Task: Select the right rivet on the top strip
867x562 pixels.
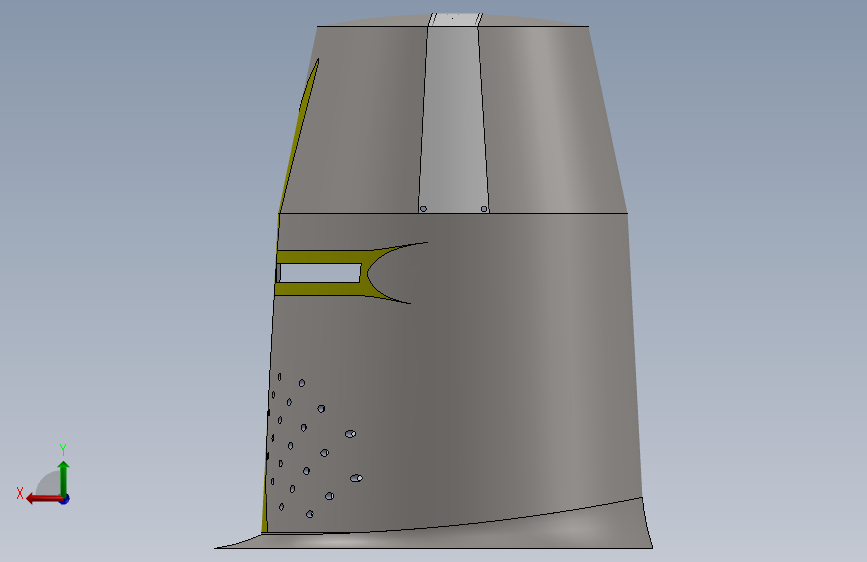Action: [484, 209]
